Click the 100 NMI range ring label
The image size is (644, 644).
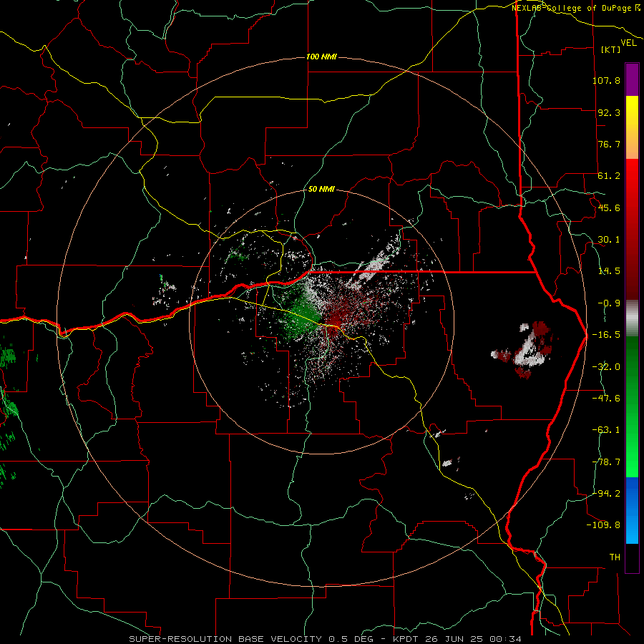coord(321,57)
